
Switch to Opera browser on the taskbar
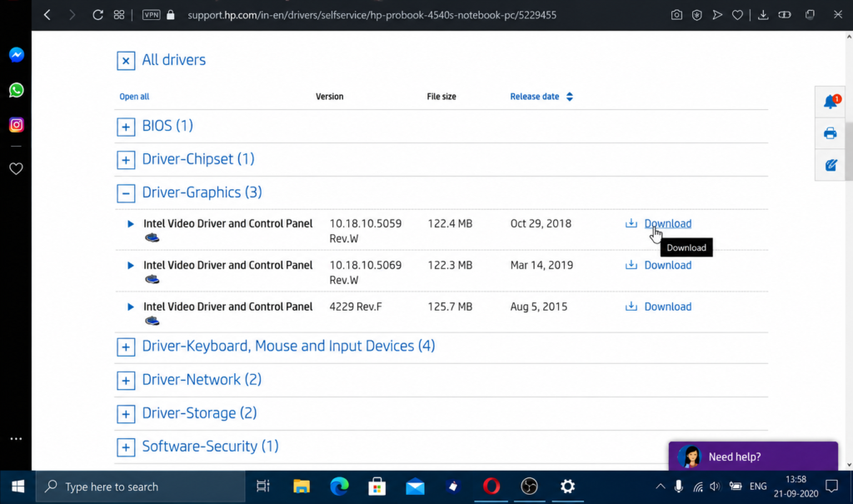[x=491, y=487]
